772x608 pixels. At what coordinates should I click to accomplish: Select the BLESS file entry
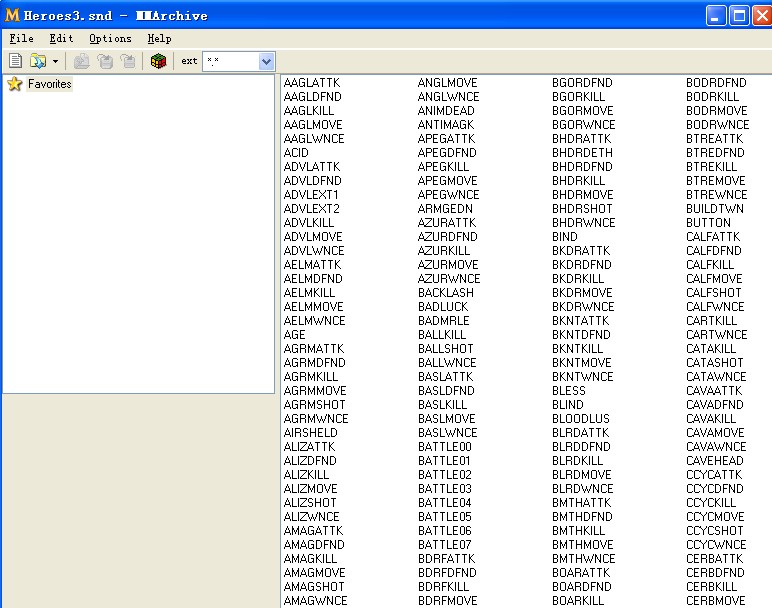(x=569, y=391)
